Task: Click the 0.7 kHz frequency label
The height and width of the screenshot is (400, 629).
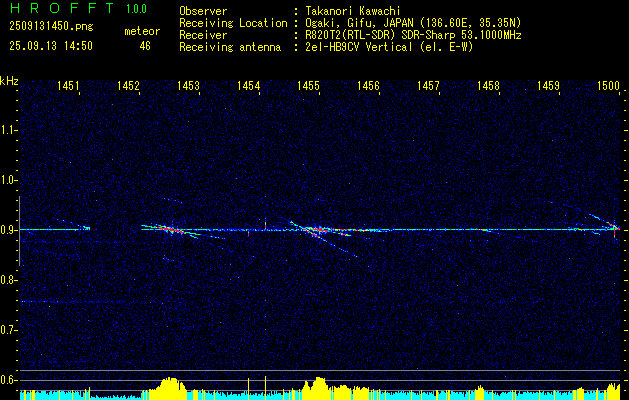Action: click(8, 330)
